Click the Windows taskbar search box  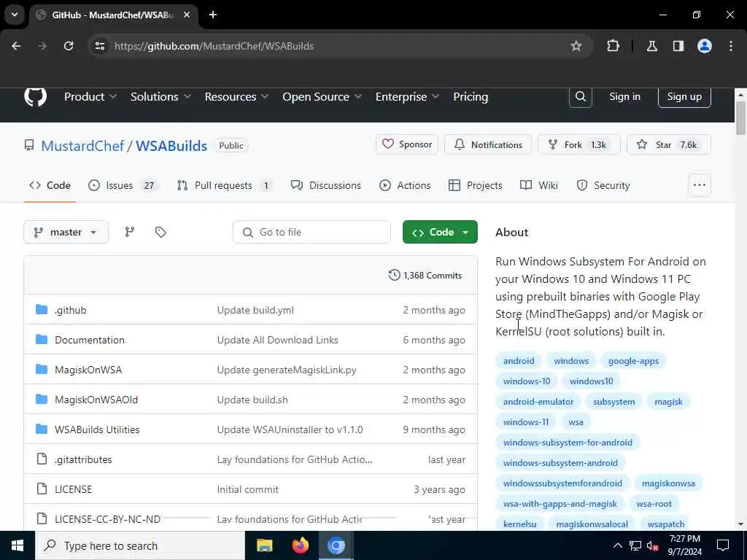click(139, 545)
